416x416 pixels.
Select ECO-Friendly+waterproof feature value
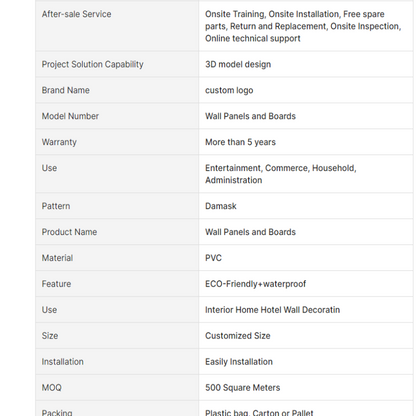[x=255, y=284]
